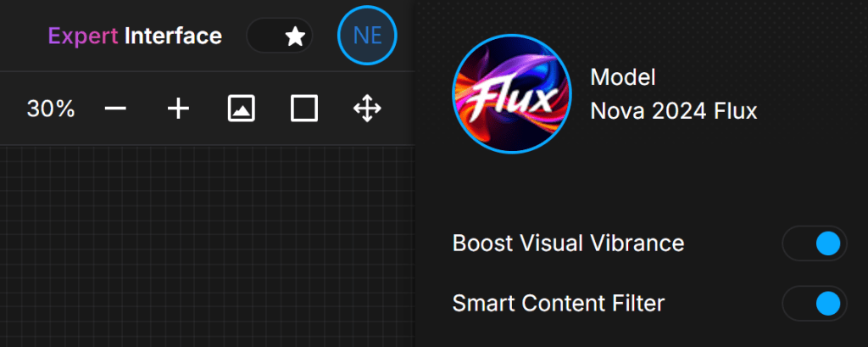Click the image picture icon in toolbar
Image resolution: width=868 pixels, height=347 pixels.
[242, 109]
